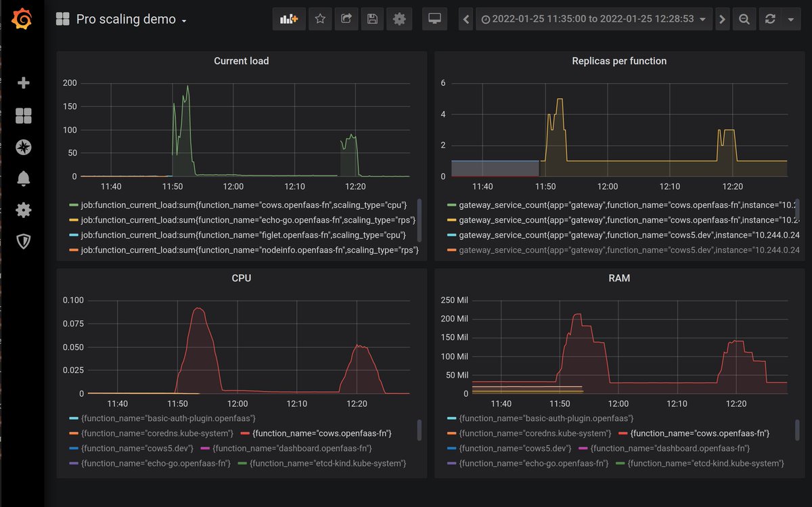Save the dashboard with floppy icon
This screenshot has width=812, height=507.
[372, 19]
